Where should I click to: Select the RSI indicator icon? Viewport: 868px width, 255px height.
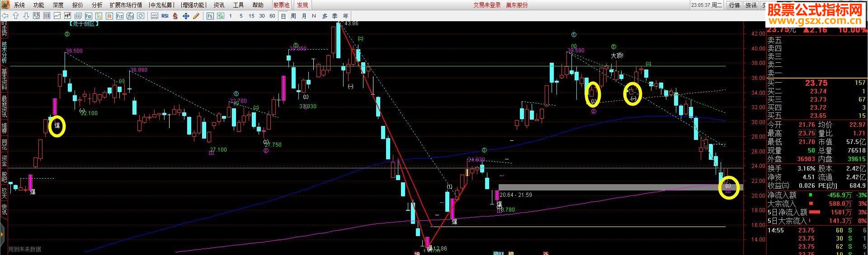(x=165, y=16)
